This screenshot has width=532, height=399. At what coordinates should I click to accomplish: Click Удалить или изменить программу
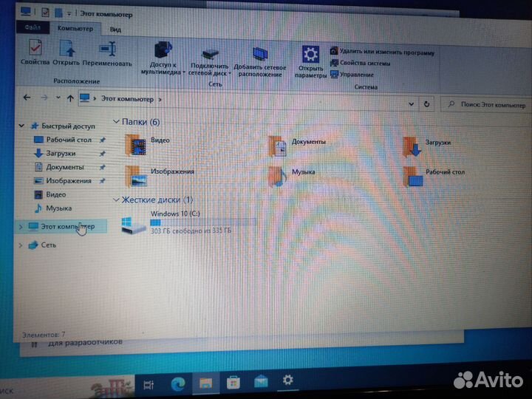pyautogui.click(x=382, y=52)
